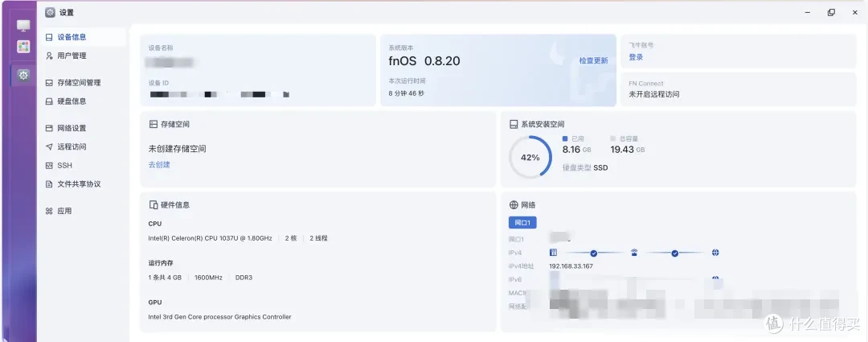Click the IP address 192.168.33.167
The width and height of the screenshot is (868, 342).
571,266
